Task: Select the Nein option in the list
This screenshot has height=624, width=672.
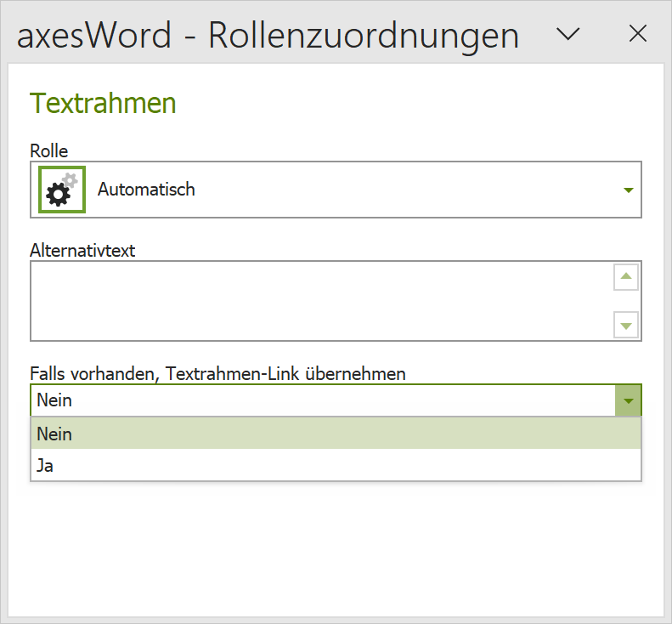Action: 336,434
